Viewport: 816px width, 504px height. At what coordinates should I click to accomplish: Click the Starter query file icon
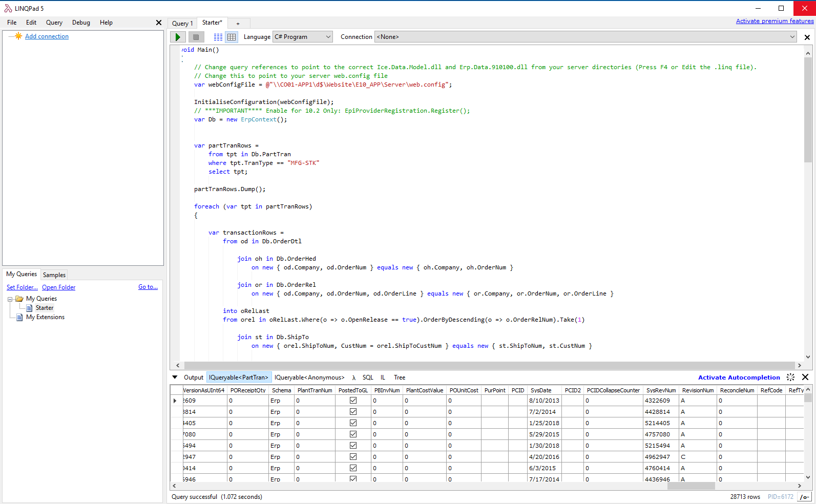29,308
